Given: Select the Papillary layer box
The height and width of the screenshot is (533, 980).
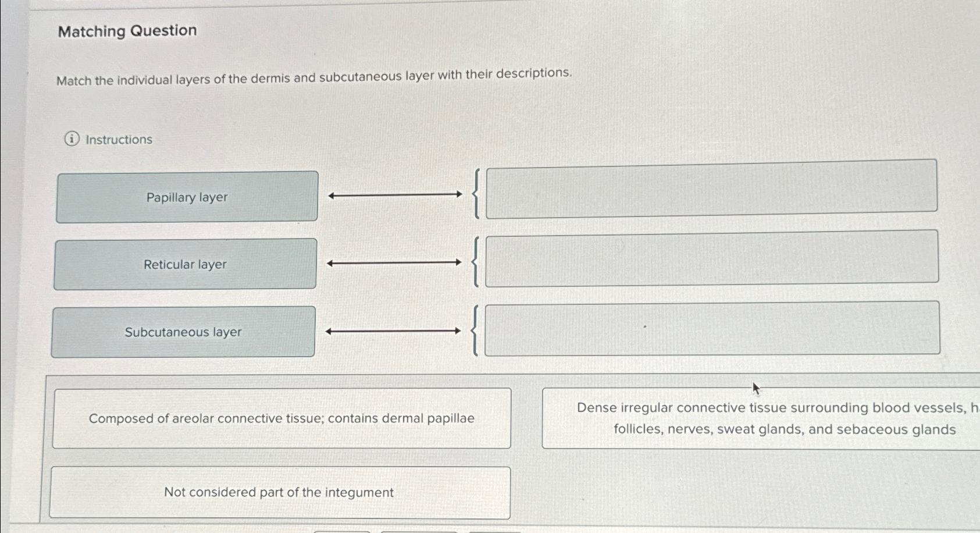Looking at the screenshot, I should 187,197.
